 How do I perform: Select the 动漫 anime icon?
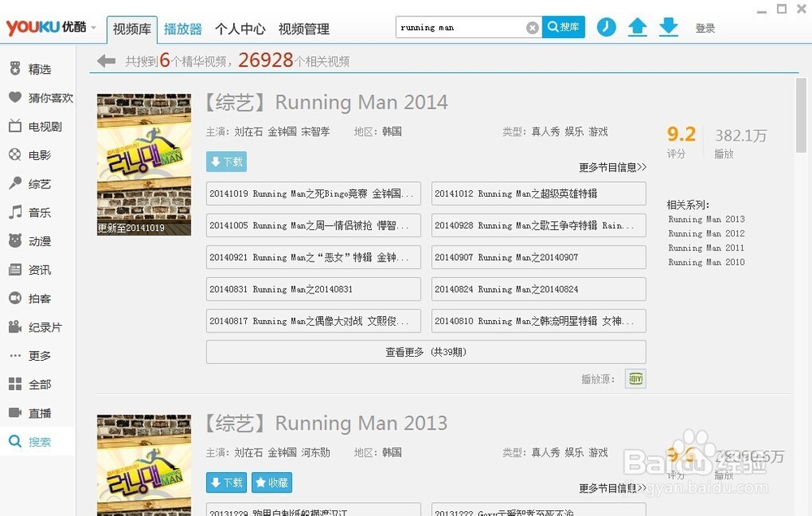click(15, 241)
